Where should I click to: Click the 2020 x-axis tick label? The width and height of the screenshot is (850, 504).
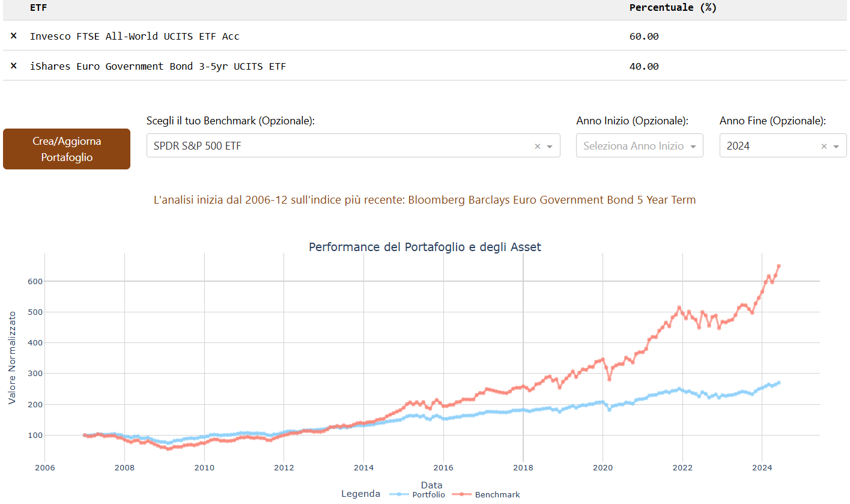pos(603,467)
